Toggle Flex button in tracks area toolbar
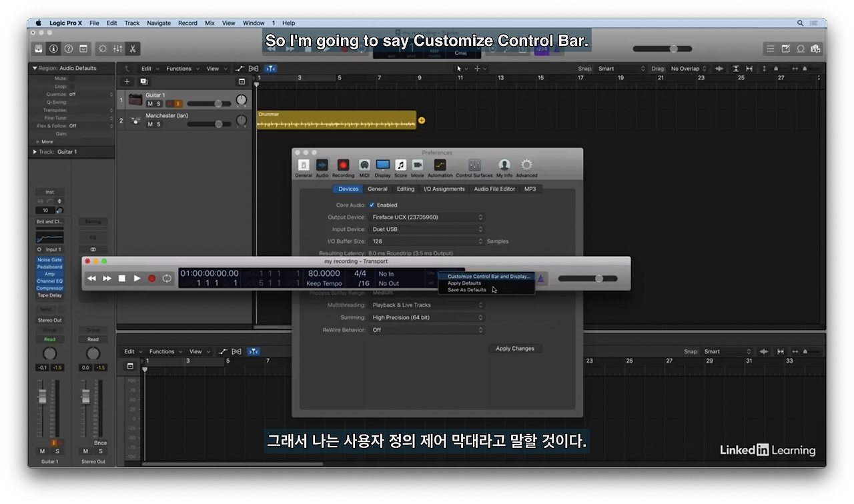 [254, 69]
